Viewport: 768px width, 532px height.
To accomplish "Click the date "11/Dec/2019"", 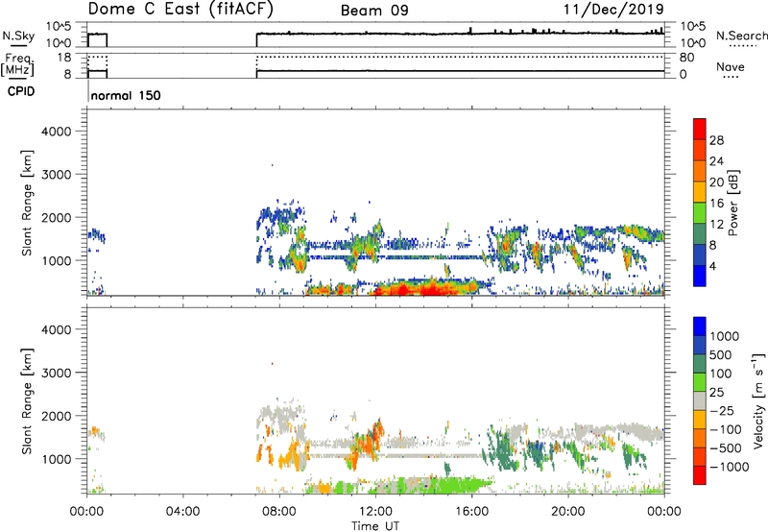I will pos(613,9).
